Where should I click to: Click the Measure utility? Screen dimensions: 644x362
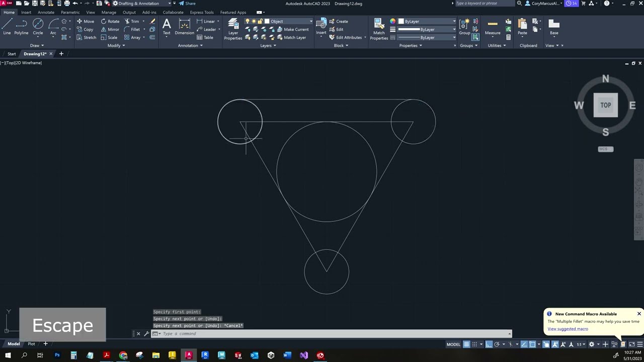pos(493,27)
